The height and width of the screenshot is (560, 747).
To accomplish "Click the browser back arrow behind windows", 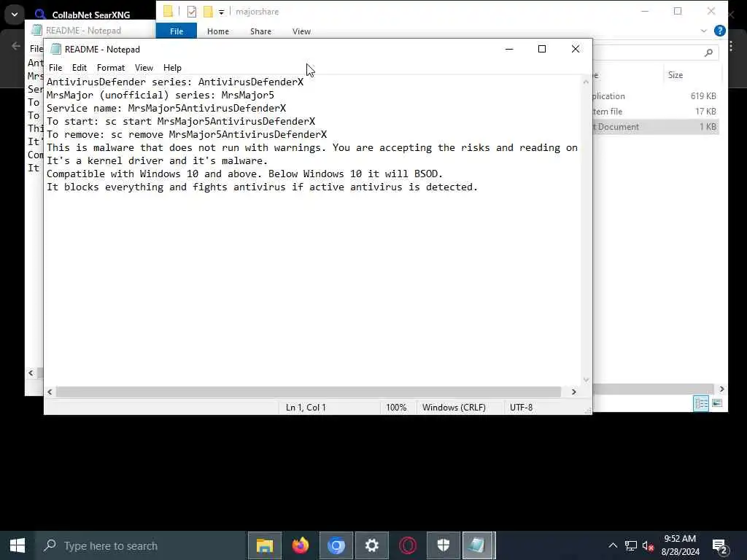I will click(x=16, y=46).
